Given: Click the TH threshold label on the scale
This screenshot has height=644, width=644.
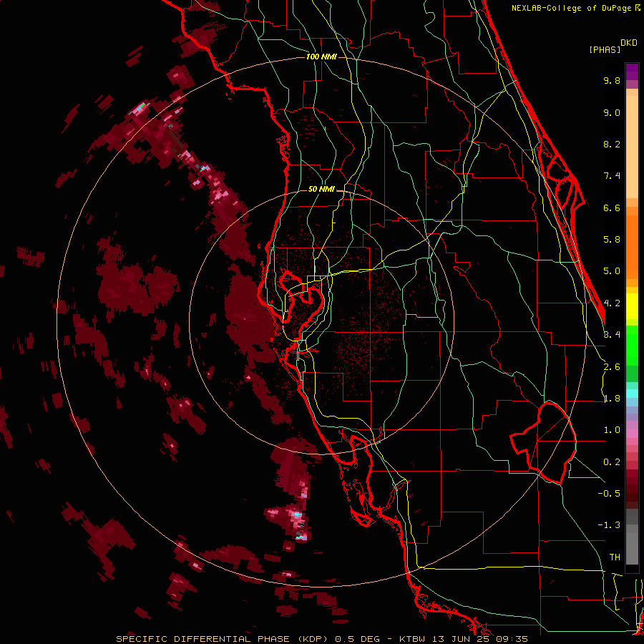Looking at the screenshot, I should point(615,557).
